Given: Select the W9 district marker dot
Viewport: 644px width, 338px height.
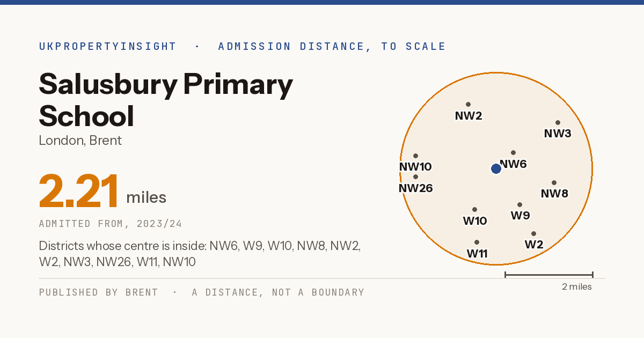Looking at the screenshot, I should click(x=519, y=204).
